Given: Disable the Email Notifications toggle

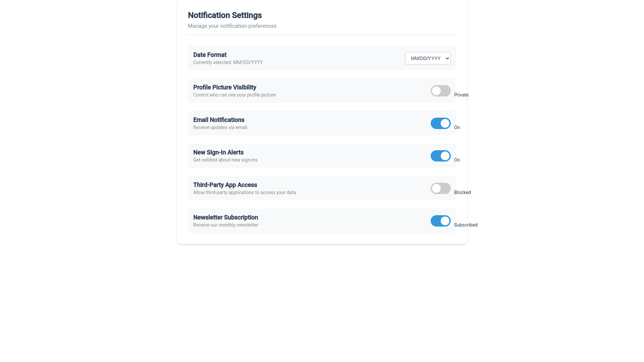Looking at the screenshot, I should click(440, 123).
